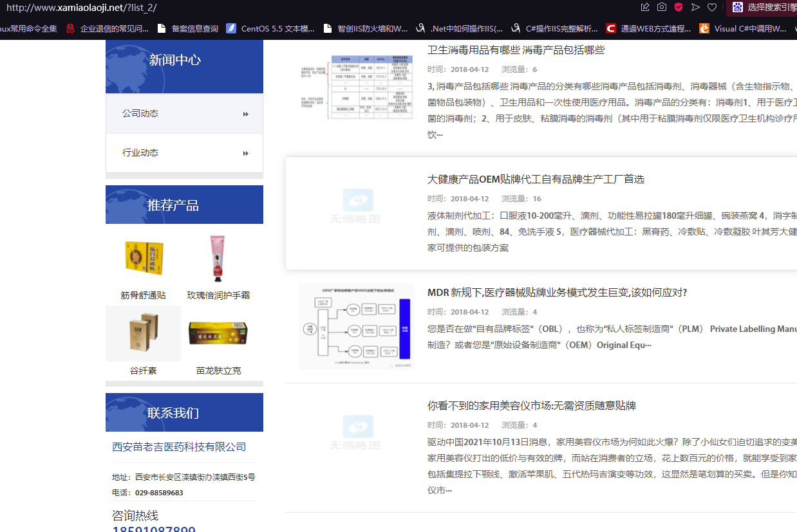This screenshot has height=532, width=797.
Task: Expand 公司动态 using its double-arrow chevron
Action: pyautogui.click(x=245, y=113)
